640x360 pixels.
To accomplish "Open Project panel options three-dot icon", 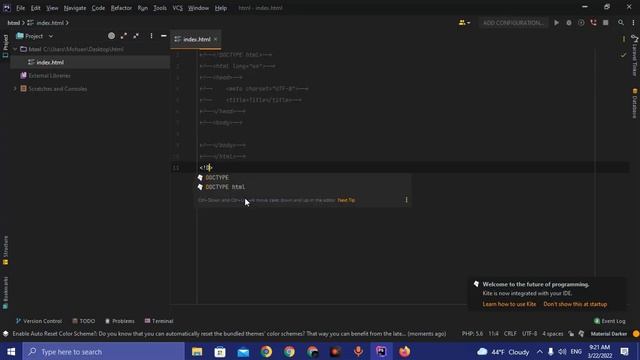I will coord(151,36).
